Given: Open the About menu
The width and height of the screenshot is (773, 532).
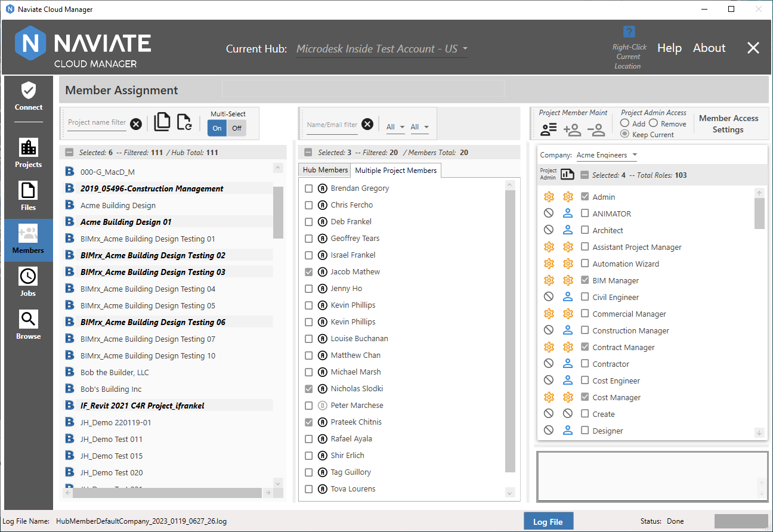Looking at the screenshot, I should (x=709, y=48).
